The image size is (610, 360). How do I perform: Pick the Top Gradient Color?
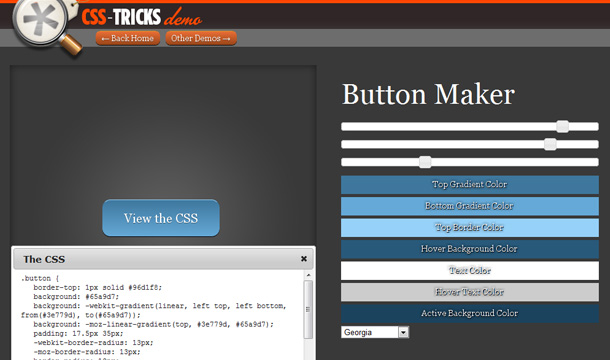470,184
